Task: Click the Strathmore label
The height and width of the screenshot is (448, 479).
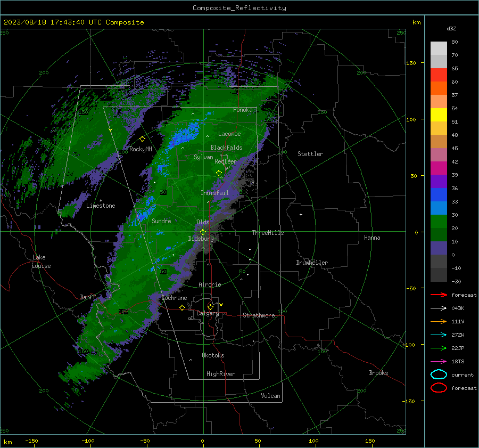Action: pyautogui.click(x=259, y=315)
